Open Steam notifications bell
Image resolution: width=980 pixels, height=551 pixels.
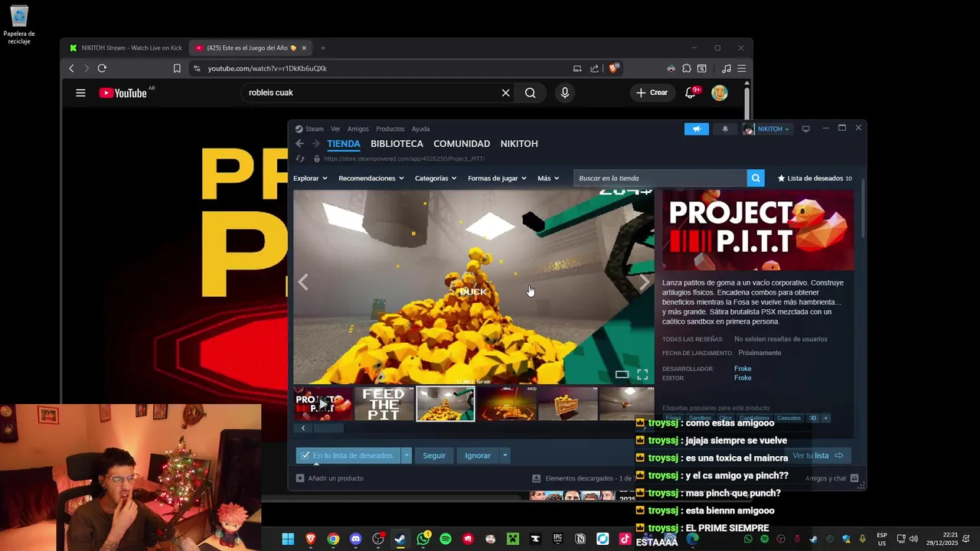click(x=725, y=129)
